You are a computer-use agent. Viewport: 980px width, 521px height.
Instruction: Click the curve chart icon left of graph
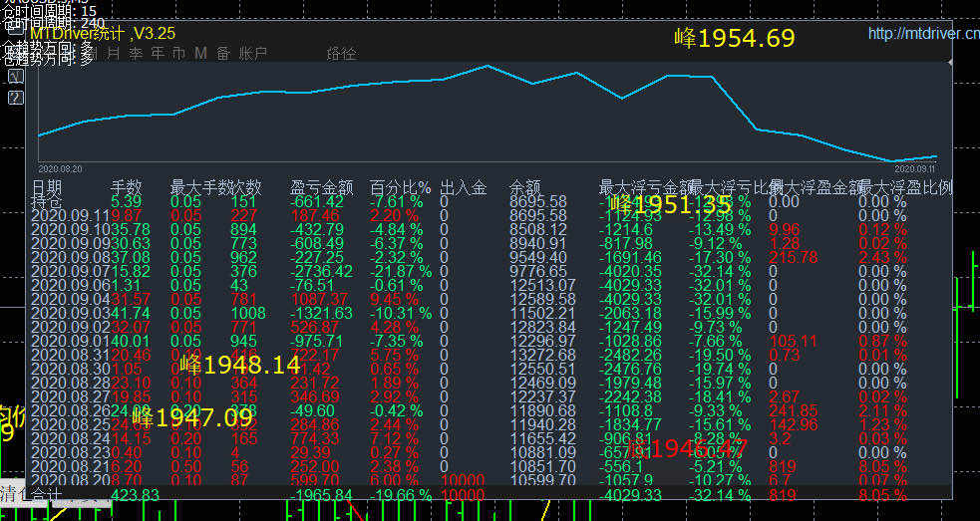(x=16, y=77)
